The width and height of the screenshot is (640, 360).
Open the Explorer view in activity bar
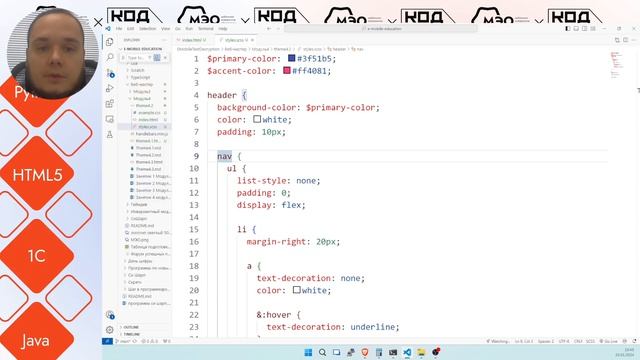point(109,42)
